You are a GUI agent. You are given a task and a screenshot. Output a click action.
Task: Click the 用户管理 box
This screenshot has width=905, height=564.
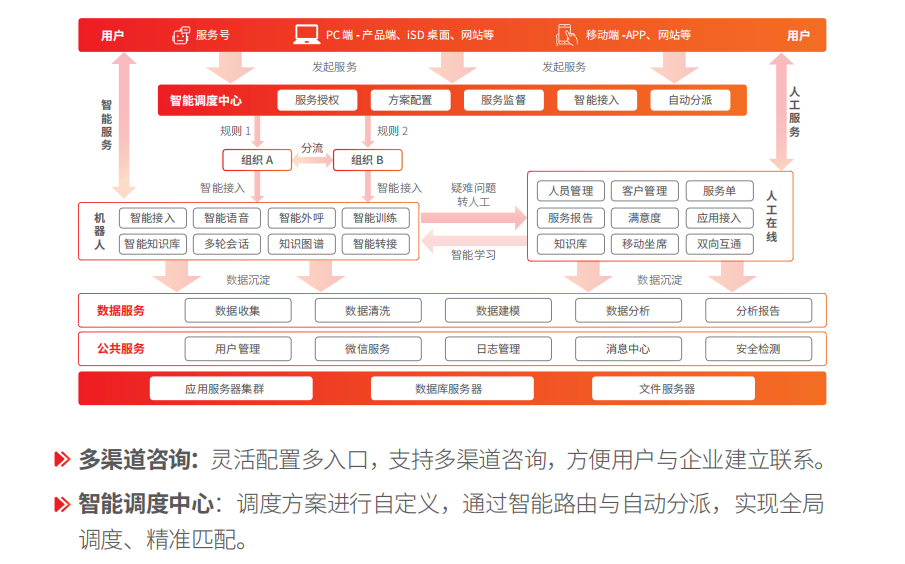pos(238,349)
